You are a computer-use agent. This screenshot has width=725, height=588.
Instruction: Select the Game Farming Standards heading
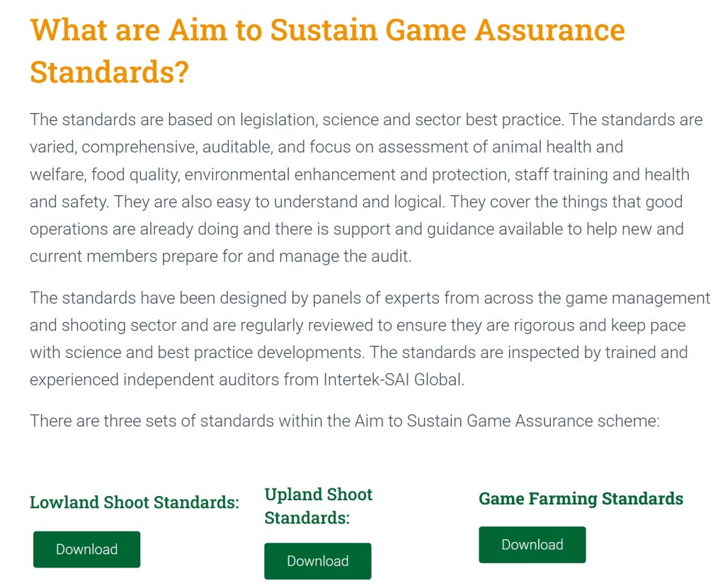click(581, 499)
